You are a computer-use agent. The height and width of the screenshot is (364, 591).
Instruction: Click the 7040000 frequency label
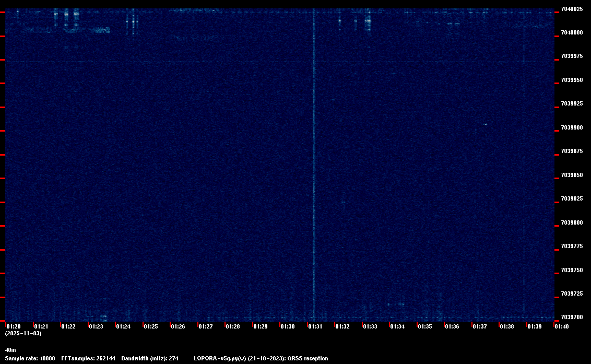(x=572, y=33)
